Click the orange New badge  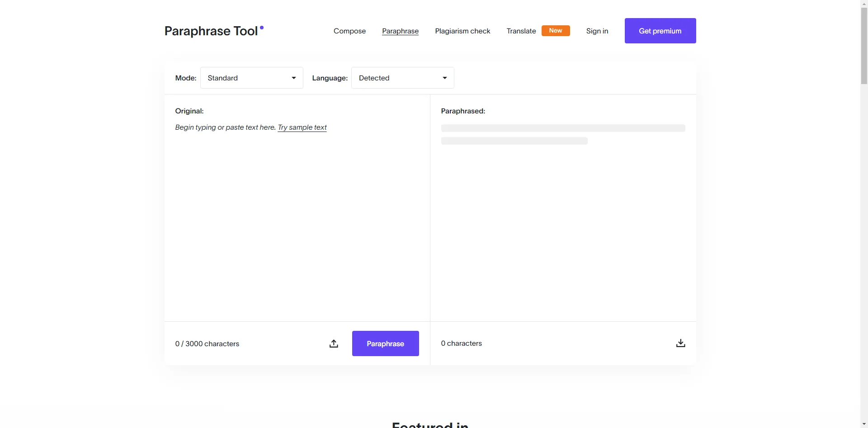click(x=556, y=31)
